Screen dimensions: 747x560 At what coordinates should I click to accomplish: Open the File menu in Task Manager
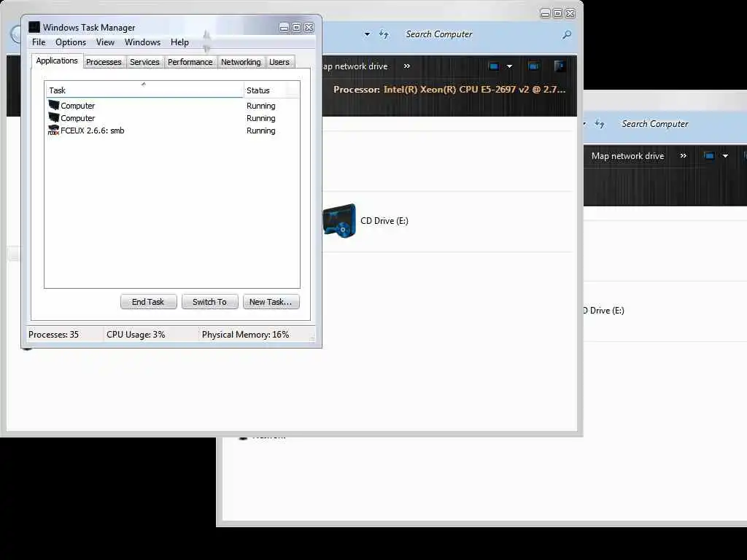39,42
